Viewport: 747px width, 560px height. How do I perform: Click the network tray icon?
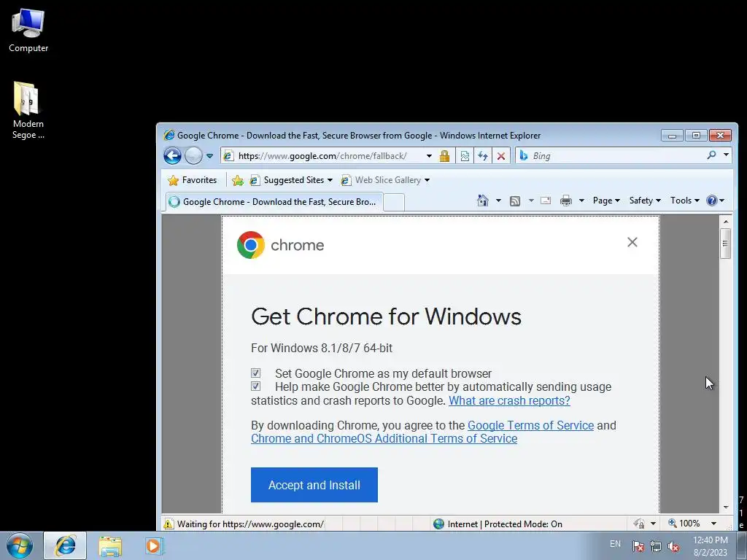click(x=656, y=546)
